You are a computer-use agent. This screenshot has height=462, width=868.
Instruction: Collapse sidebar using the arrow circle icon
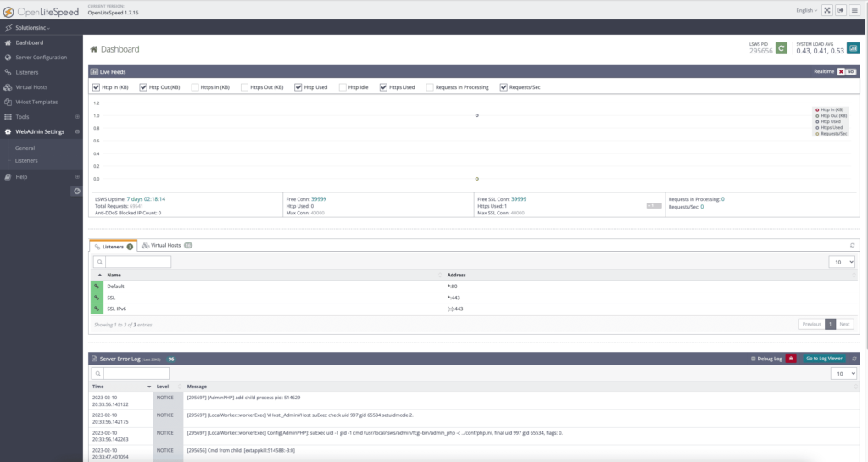(x=77, y=192)
